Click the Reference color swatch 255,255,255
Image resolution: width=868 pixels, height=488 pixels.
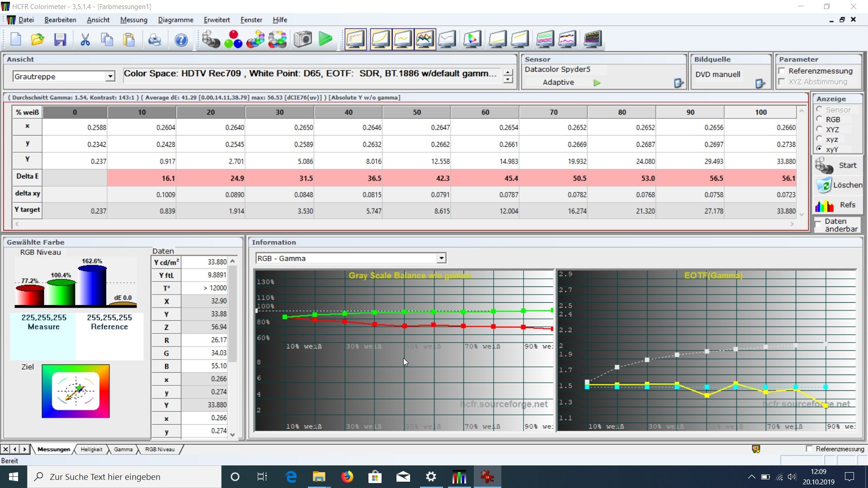point(109,336)
